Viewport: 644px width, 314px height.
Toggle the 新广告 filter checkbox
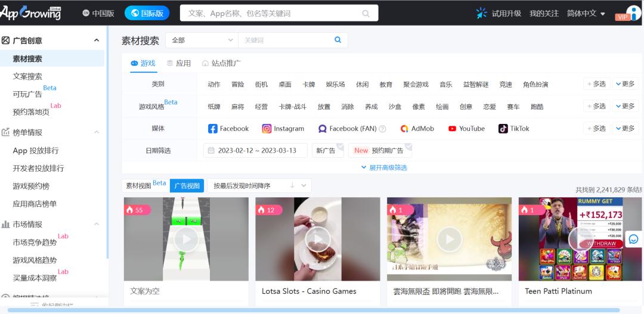point(327,150)
